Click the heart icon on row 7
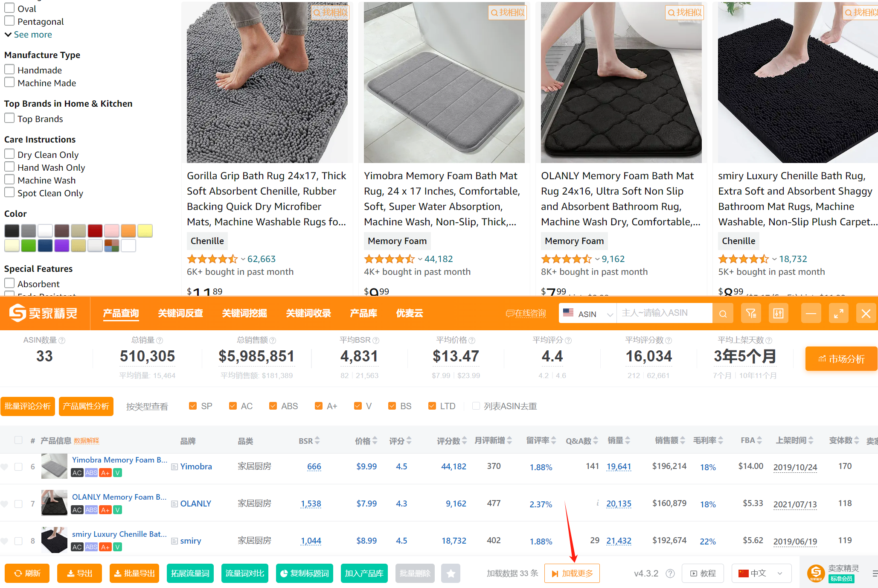 click(4, 504)
